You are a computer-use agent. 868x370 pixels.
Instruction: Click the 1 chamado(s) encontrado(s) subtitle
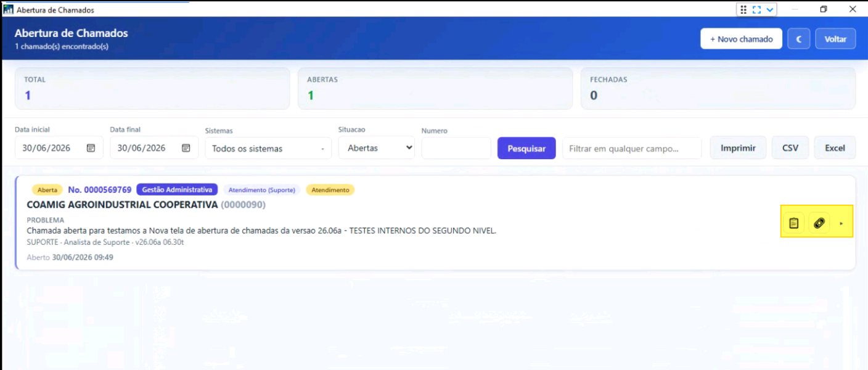[x=62, y=46]
